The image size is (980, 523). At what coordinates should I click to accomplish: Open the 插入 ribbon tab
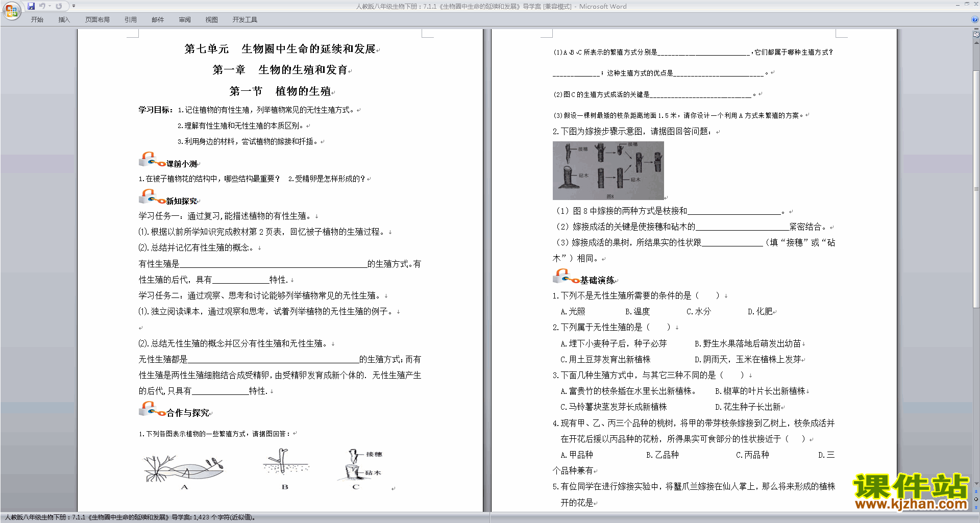[64, 20]
